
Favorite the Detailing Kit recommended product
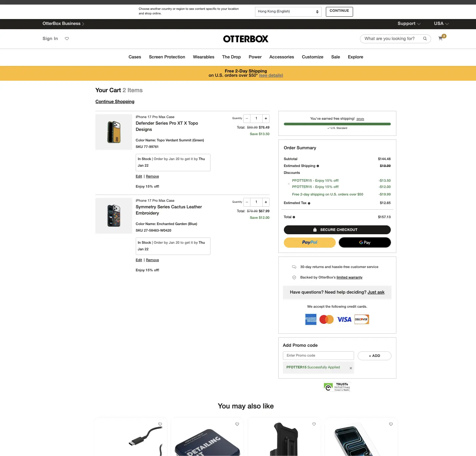click(237, 424)
